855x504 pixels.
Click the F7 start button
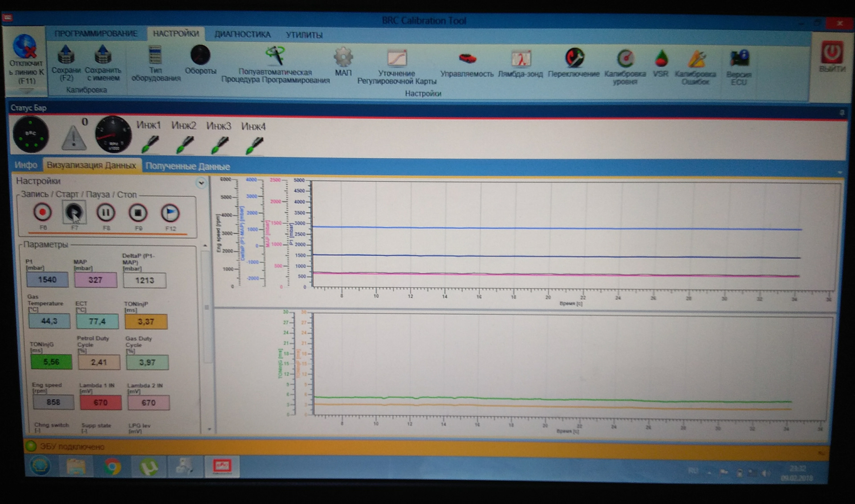coord(74,212)
